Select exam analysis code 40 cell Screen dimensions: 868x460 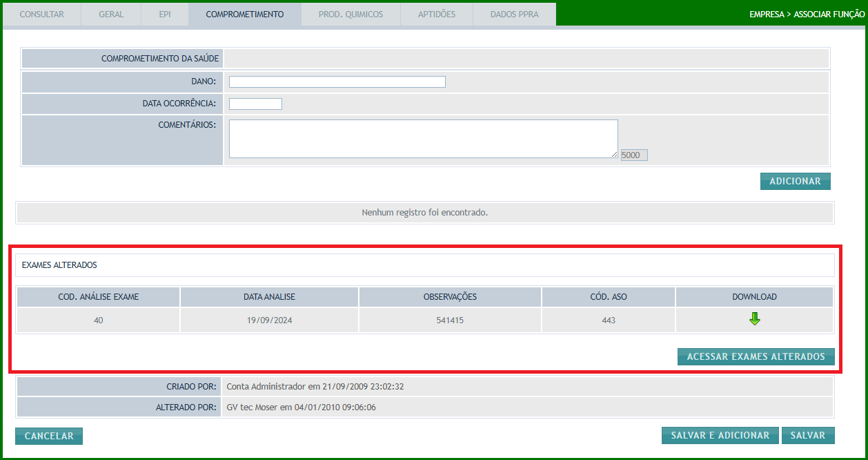point(99,320)
